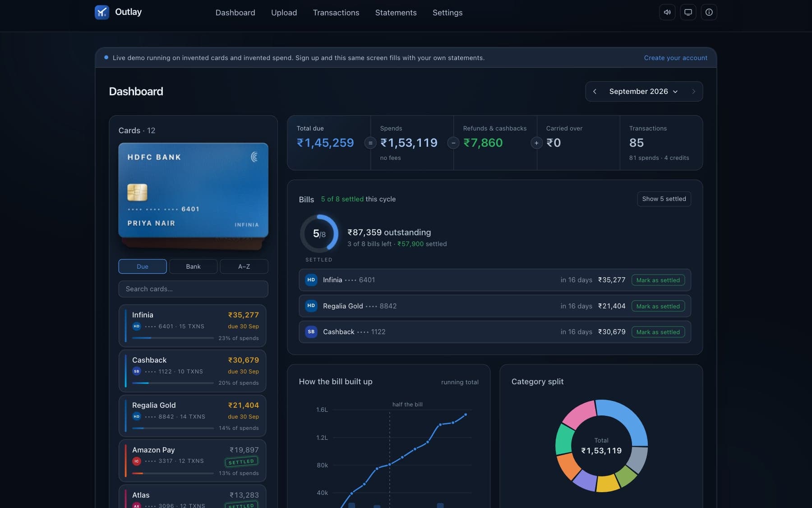Click Cashback card spend progress bar
This screenshot has width=812, height=508.
173,383
